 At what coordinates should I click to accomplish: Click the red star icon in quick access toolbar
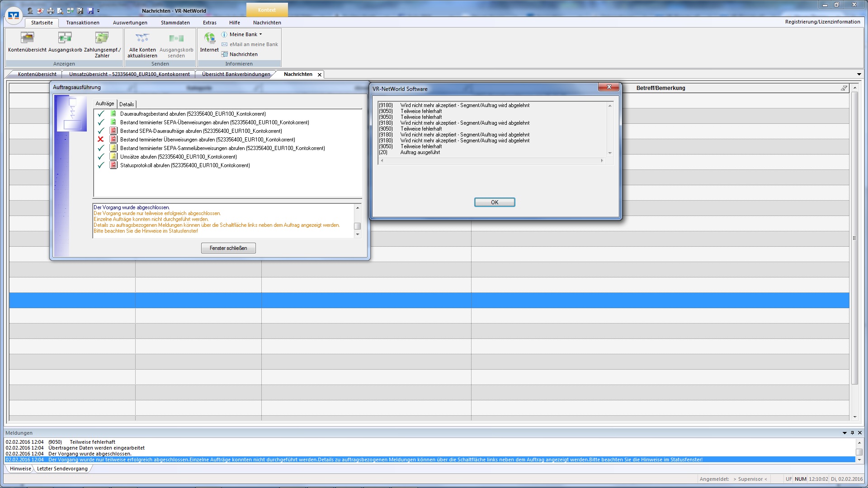click(40, 10)
